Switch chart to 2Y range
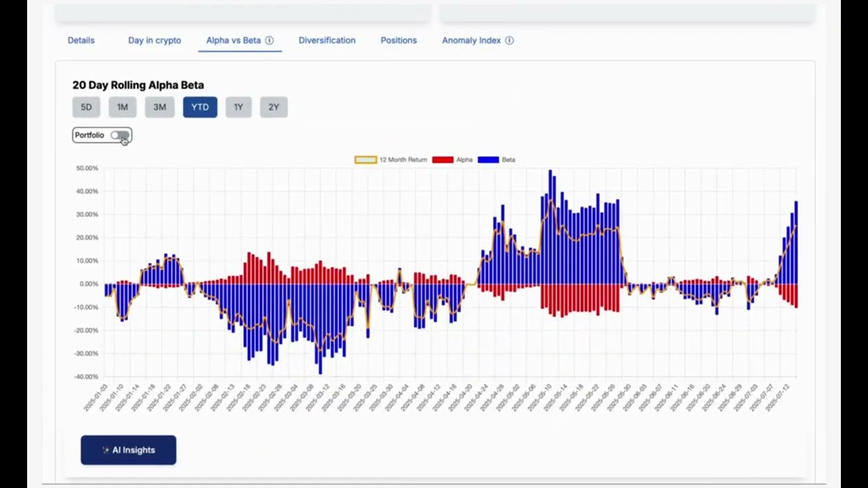This screenshot has height=488, width=868. (274, 107)
